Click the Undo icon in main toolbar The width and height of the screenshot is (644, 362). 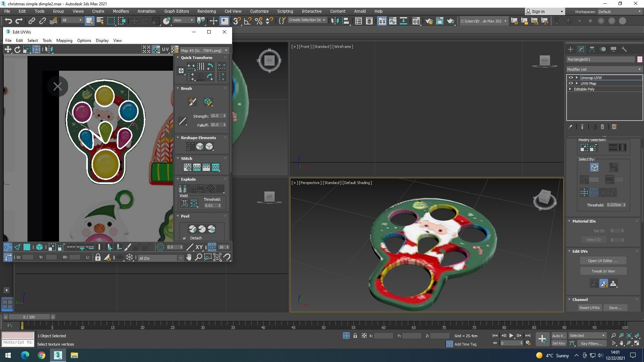click(8, 21)
